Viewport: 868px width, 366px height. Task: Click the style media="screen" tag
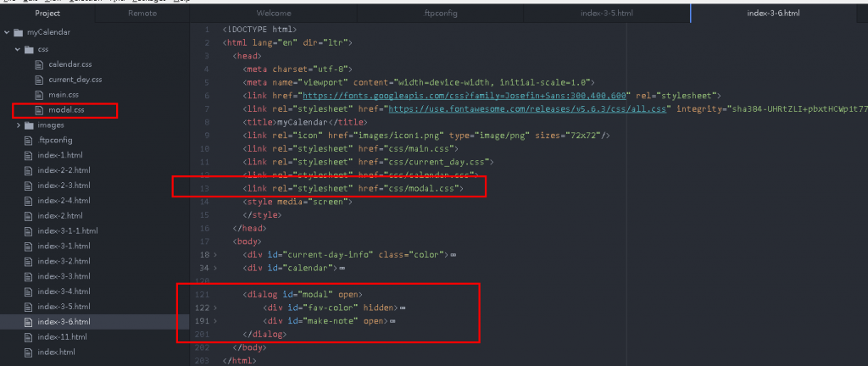(x=298, y=202)
